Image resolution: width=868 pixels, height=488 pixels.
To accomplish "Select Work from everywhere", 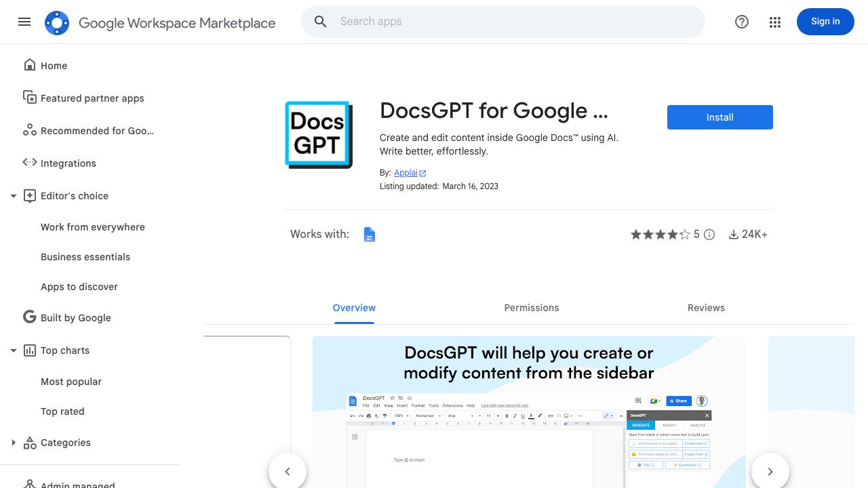I will [93, 227].
